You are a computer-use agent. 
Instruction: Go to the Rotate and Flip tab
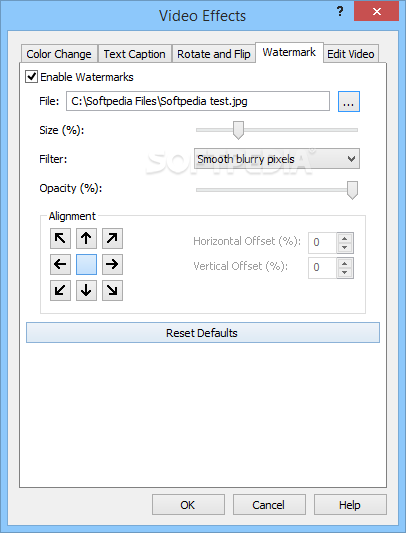[214, 54]
